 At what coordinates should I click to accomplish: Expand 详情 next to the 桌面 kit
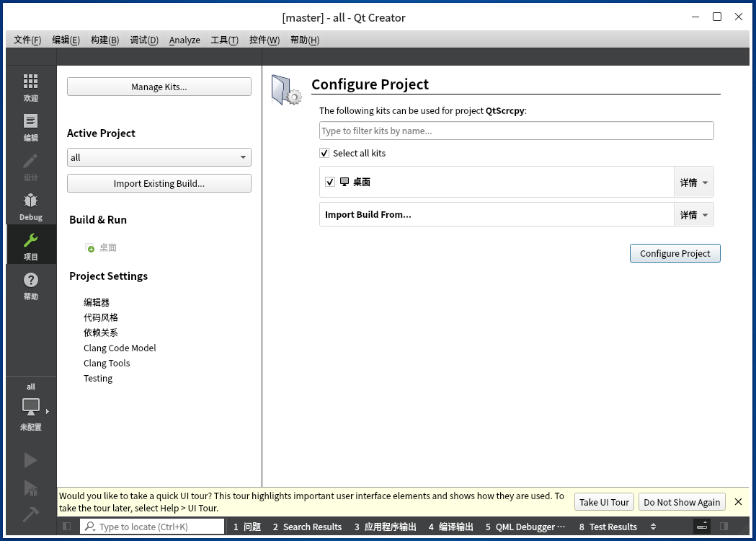coord(693,182)
